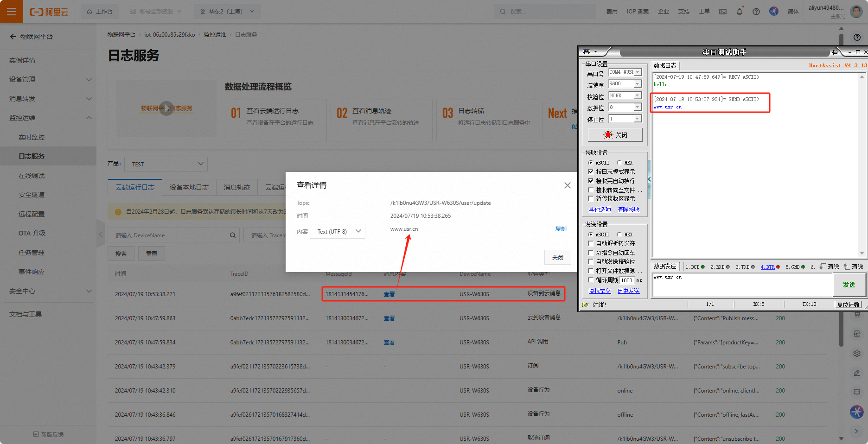This screenshot has height=444, width=868.
Task: Select 在线调试 in the sidebar
Action: [32, 176]
